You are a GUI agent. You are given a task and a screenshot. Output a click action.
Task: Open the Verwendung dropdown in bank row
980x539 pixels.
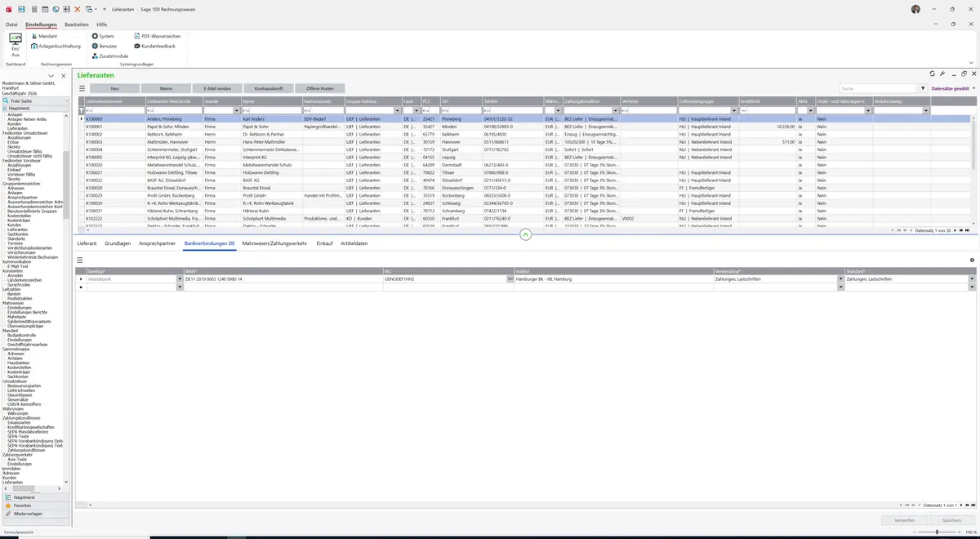click(840, 279)
